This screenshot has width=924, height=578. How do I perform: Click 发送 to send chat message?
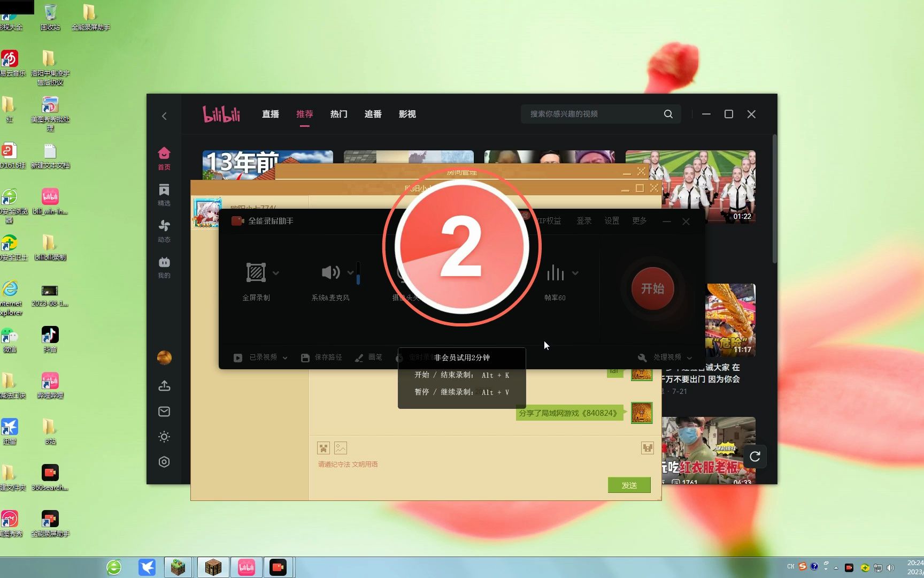[629, 485]
